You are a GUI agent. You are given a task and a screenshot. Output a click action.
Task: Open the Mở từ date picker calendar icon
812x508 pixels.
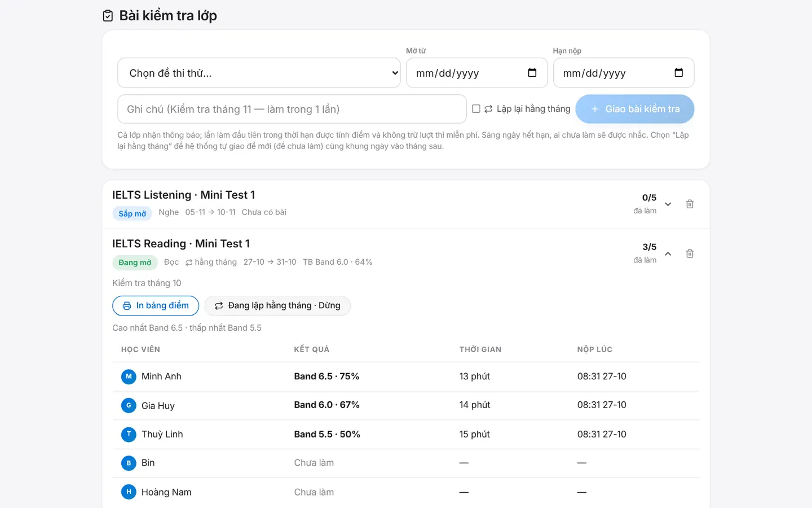click(x=532, y=73)
